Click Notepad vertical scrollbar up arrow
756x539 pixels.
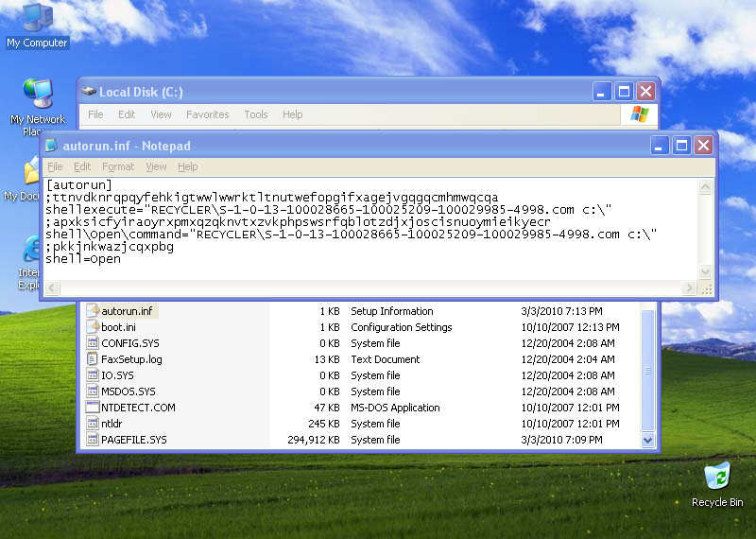point(705,186)
